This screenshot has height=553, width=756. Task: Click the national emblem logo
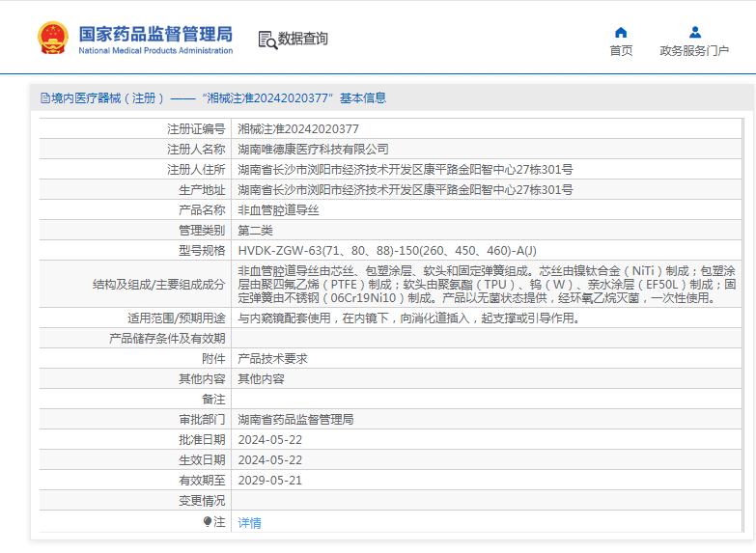(x=52, y=38)
